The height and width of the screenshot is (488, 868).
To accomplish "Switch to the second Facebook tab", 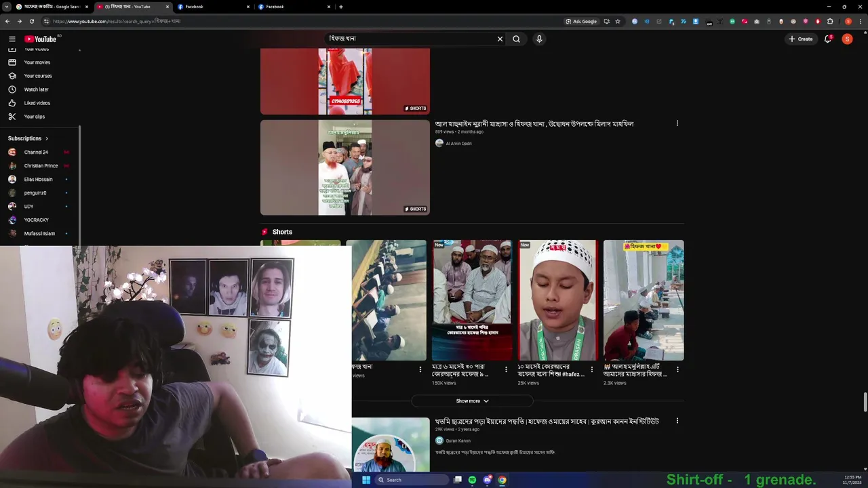I will click(x=294, y=7).
